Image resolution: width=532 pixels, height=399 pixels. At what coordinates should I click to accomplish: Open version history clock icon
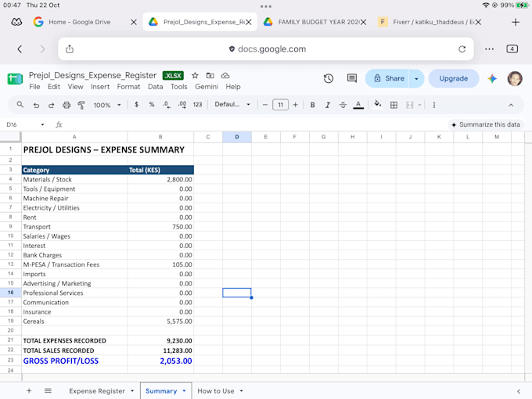click(x=328, y=78)
